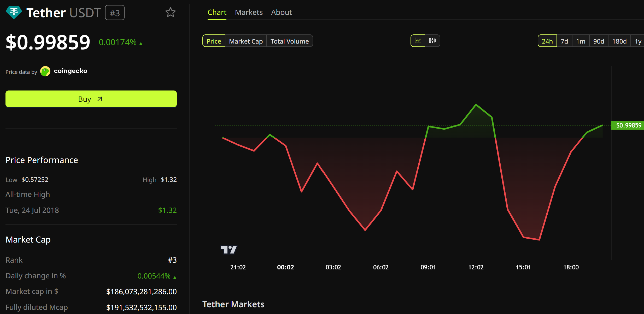This screenshot has width=644, height=314.
Task: Open the Chart tab
Action: 217,12
